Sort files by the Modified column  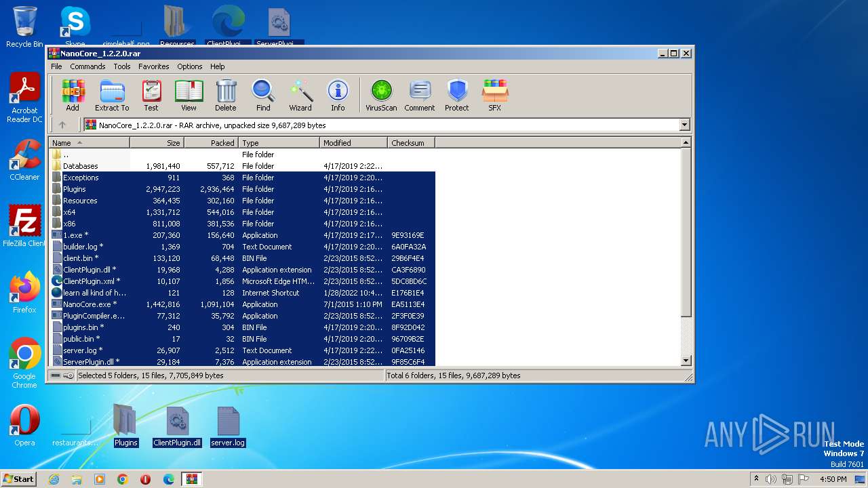[x=353, y=143]
